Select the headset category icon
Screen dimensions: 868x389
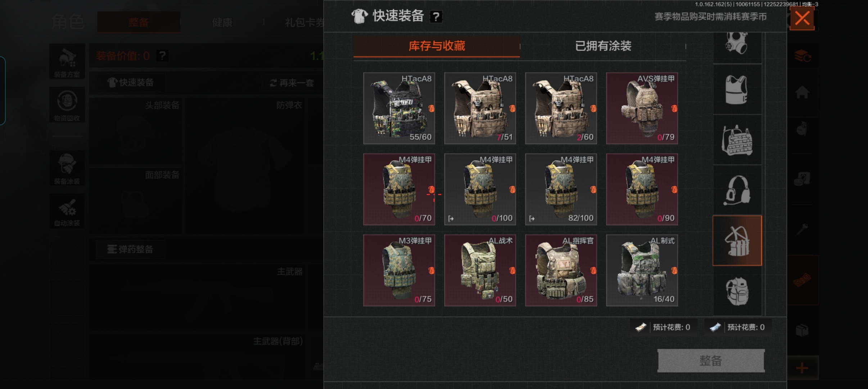(737, 190)
